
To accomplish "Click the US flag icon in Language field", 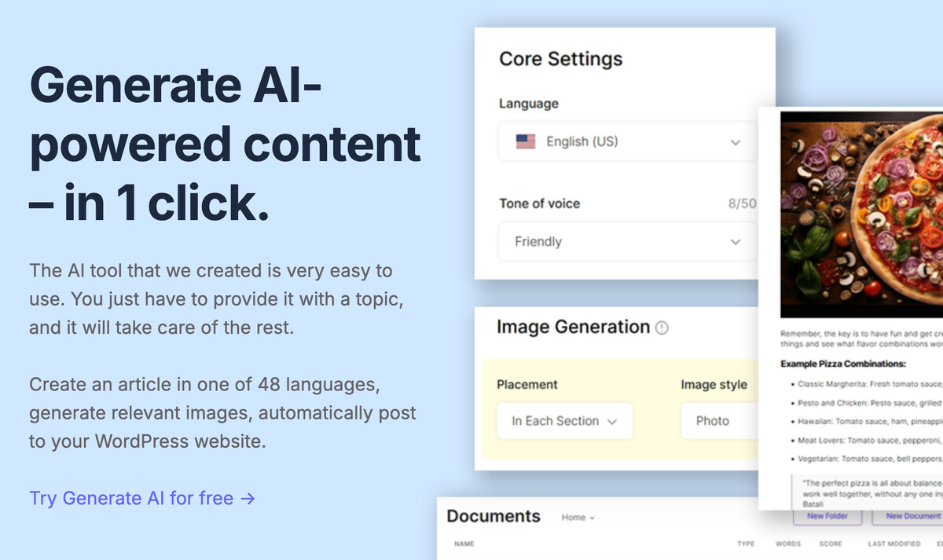I will [x=525, y=142].
